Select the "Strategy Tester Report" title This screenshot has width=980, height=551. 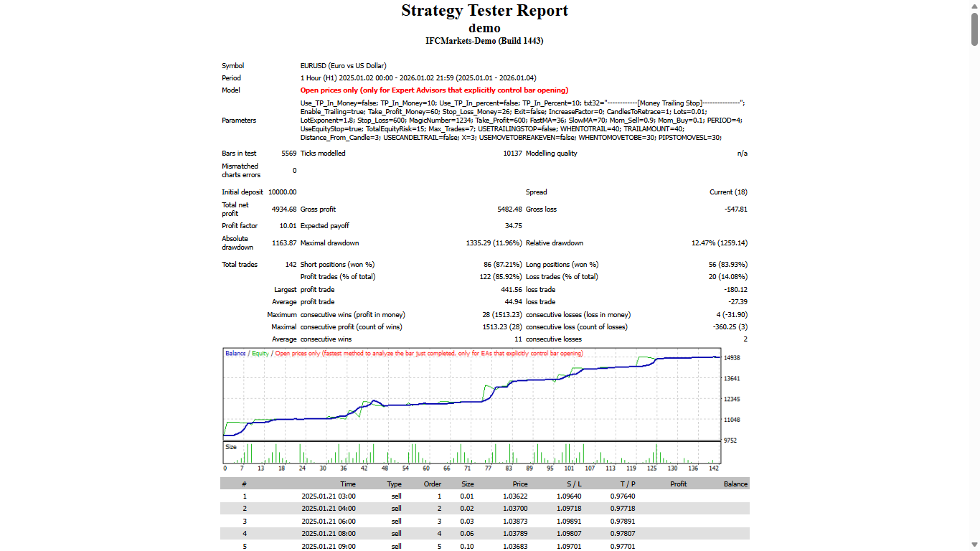(484, 11)
